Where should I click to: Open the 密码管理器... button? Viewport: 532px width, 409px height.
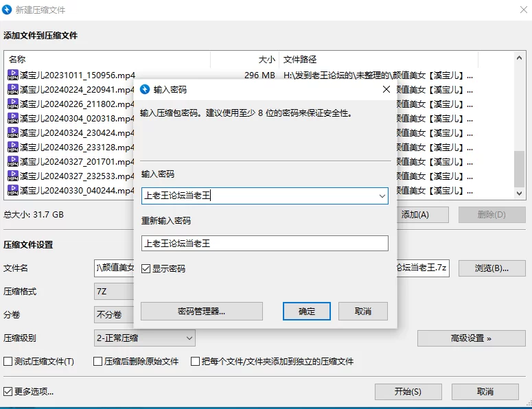point(202,312)
